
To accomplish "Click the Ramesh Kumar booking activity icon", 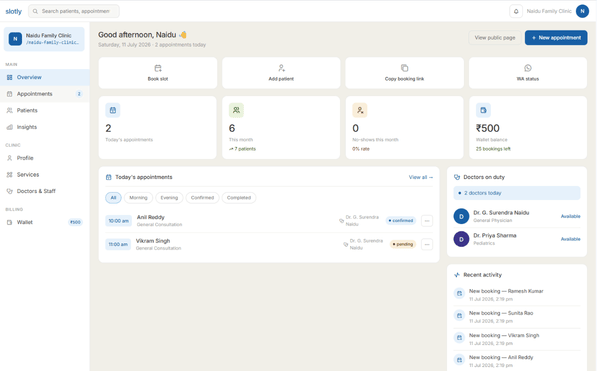I will 460,294.
